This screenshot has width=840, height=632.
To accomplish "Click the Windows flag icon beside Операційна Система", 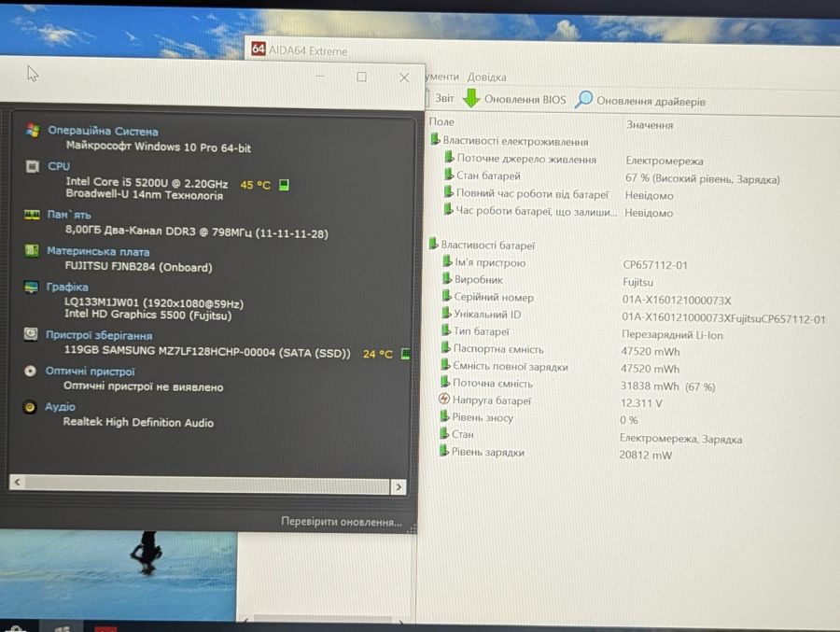I will point(33,131).
